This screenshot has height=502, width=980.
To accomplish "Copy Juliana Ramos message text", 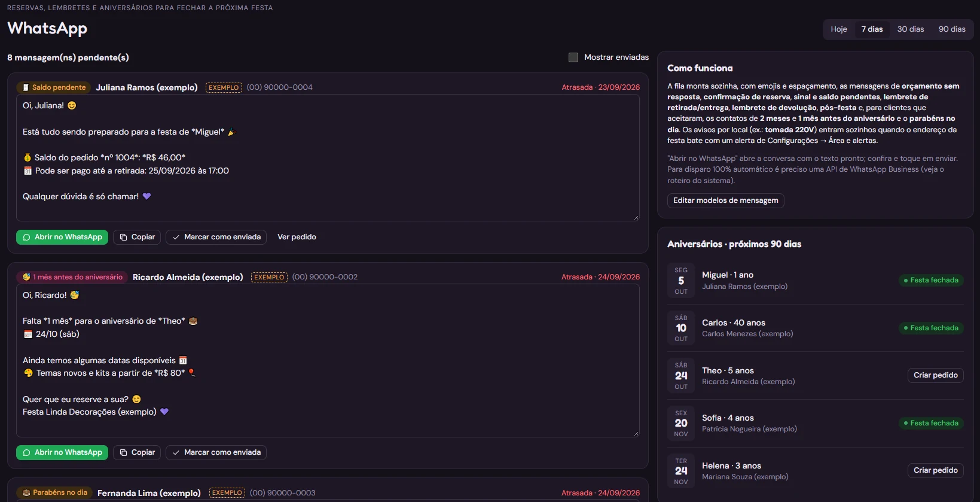I will (x=137, y=237).
